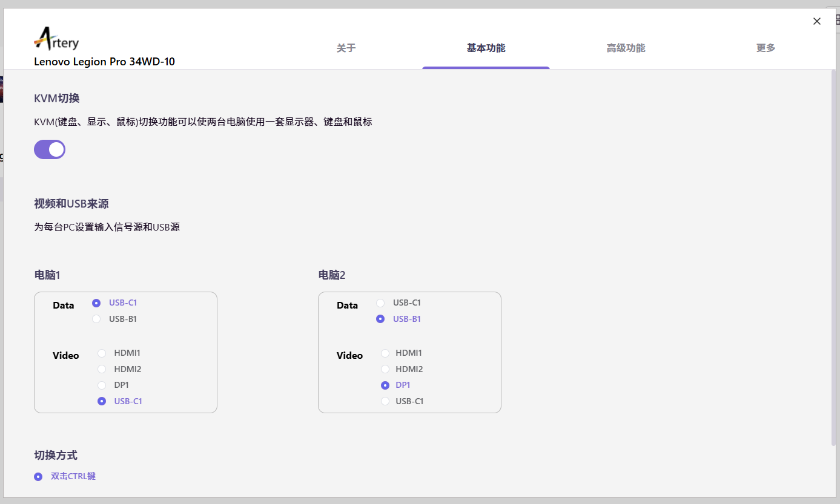The image size is (840, 504).
Task: Turn off the KVM切换 toggle switch
Action: point(50,149)
